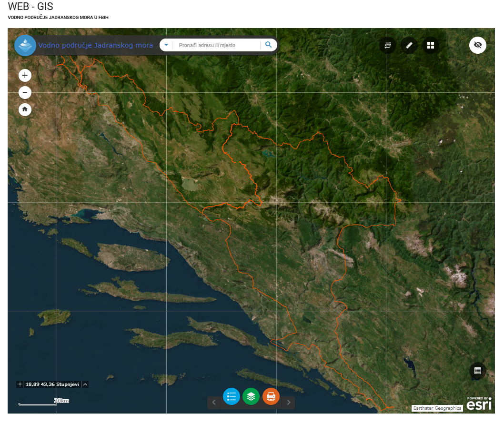
Task: Open the green layers widget
Action: click(x=251, y=396)
